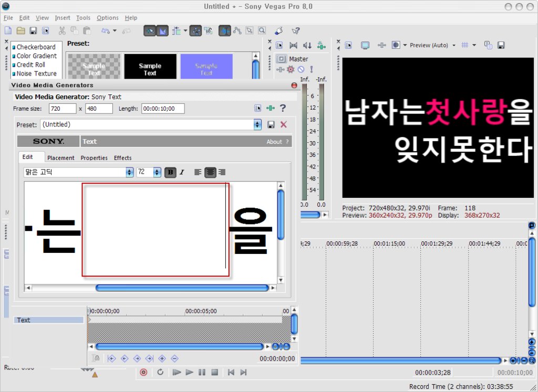Viewport: 538px width, 392px height.
Task: Toggle Ignore Event Grouping button
Action: coord(208,31)
